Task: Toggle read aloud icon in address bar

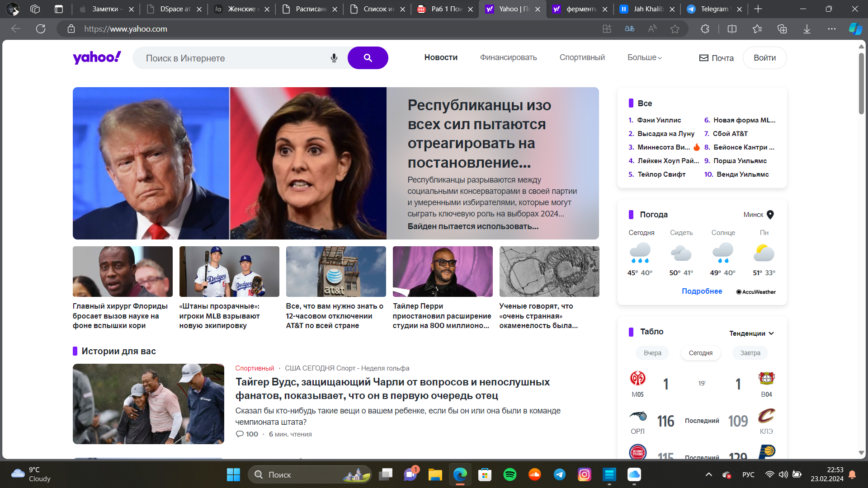Action: (652, 29)
